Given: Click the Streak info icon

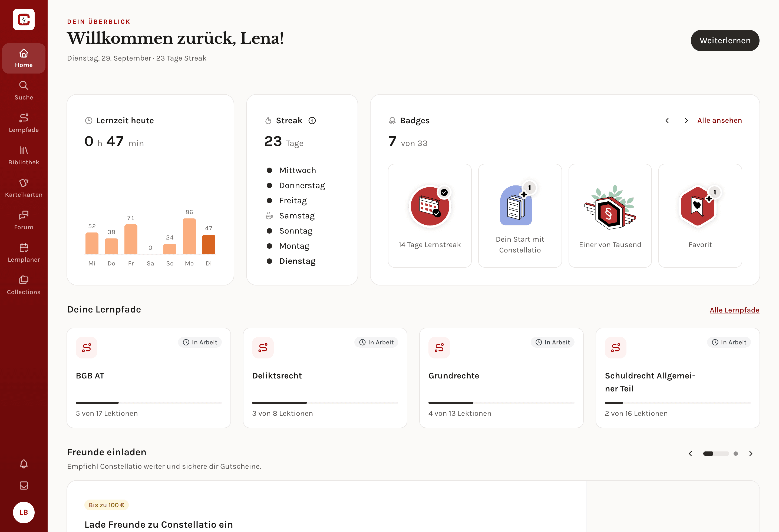Looking at the screenshot, I should [312, 121].
